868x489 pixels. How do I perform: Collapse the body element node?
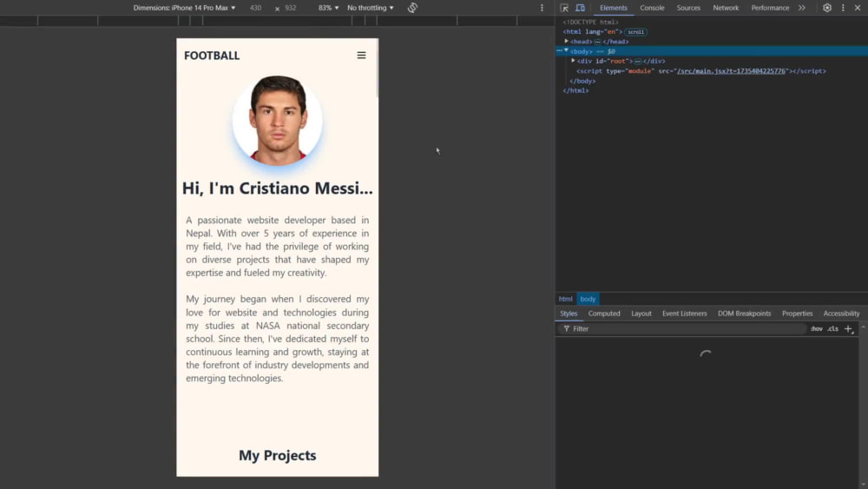566,51
